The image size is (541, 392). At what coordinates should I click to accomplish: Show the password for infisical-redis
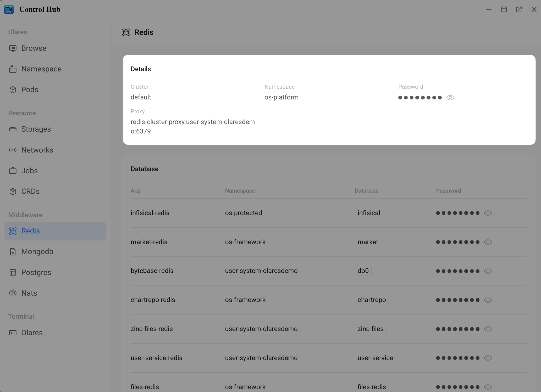488,213
